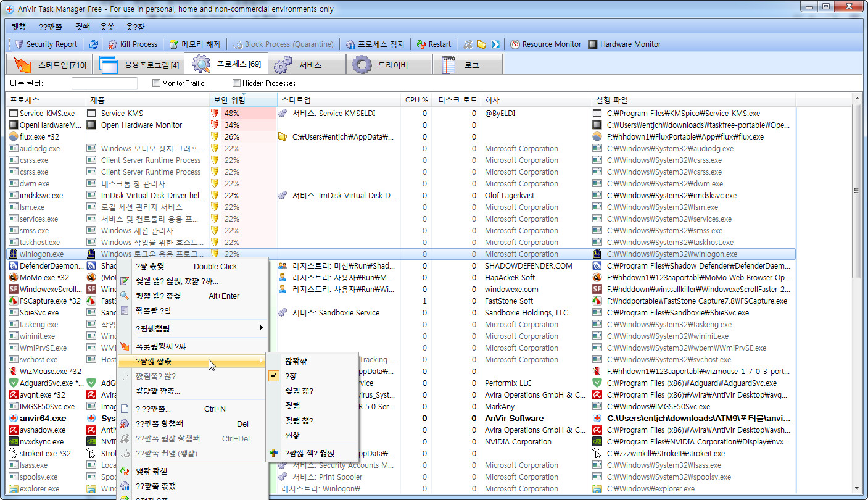Click the blue arrow toolbar icon

(495, 44)
